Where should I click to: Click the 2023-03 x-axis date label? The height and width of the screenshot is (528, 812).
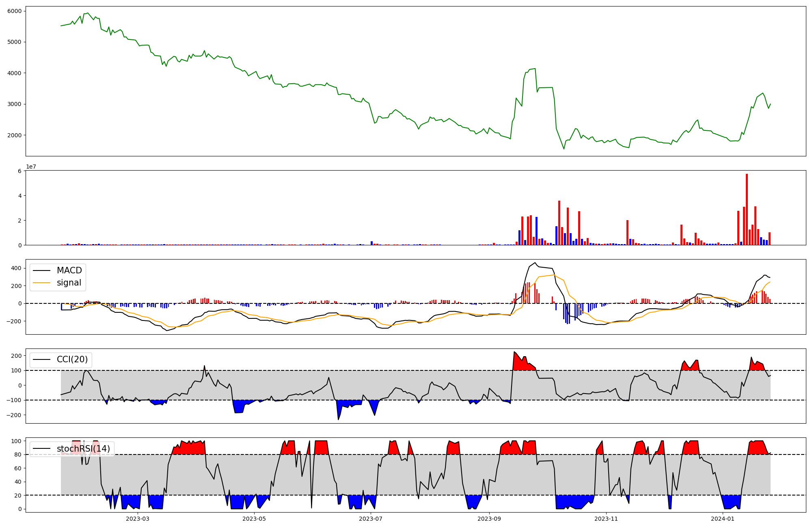click(x=137, y=519)
